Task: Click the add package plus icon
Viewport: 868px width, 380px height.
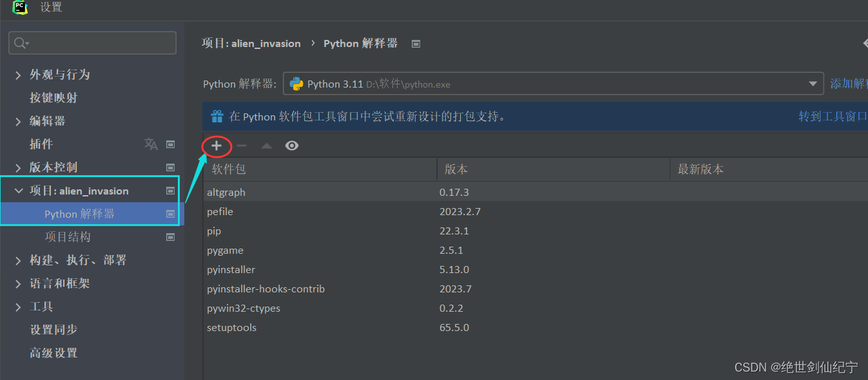Action: (217, 146)
